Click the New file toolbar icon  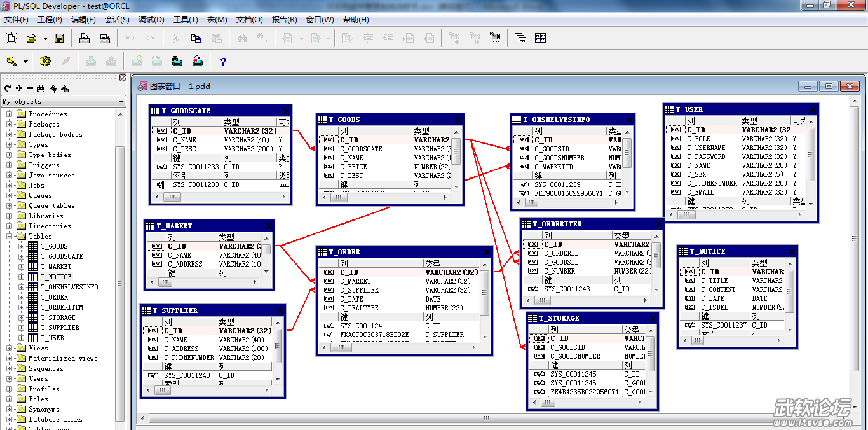pyautogui.click(x=11, y=38)
